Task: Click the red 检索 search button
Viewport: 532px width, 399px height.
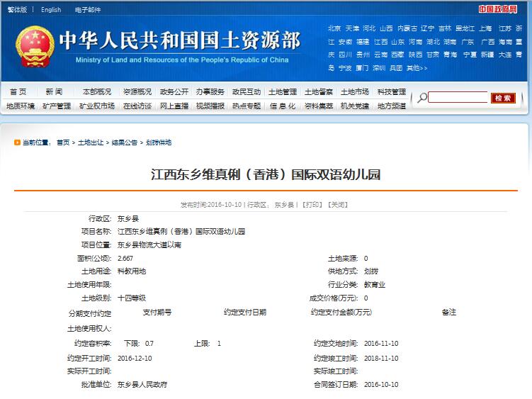Action: click(503, 98)
